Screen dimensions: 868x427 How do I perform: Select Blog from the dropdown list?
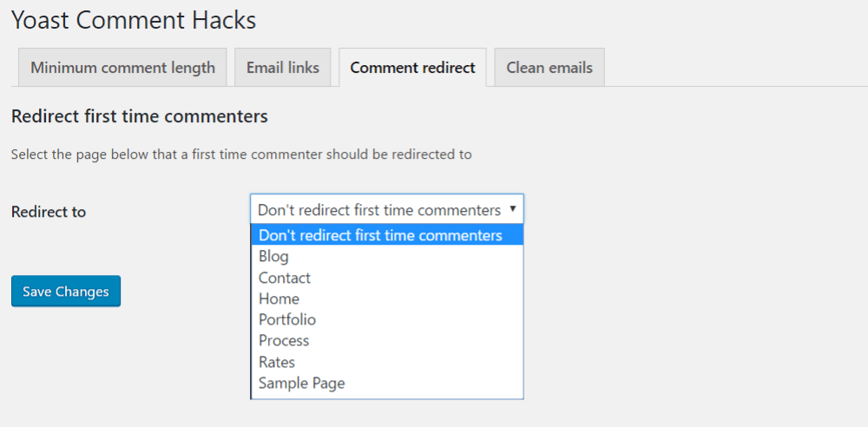pos(387,256)
